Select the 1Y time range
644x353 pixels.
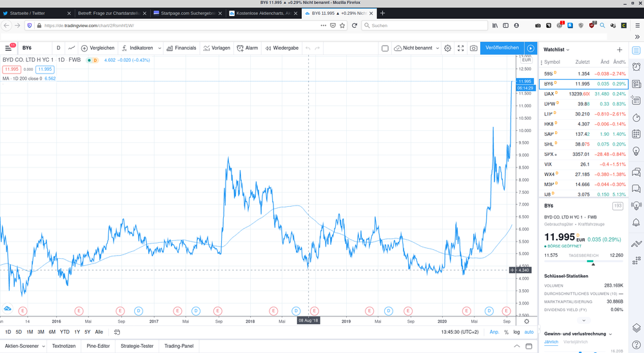[x=77, y=332]
